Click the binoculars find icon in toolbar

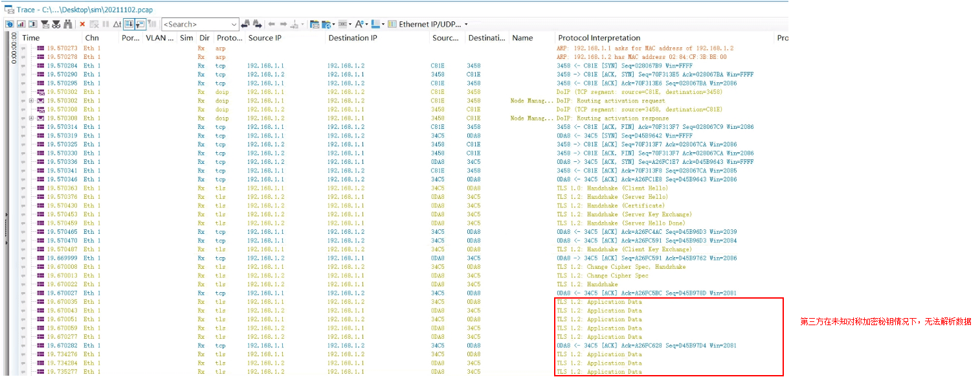[68, 24]
